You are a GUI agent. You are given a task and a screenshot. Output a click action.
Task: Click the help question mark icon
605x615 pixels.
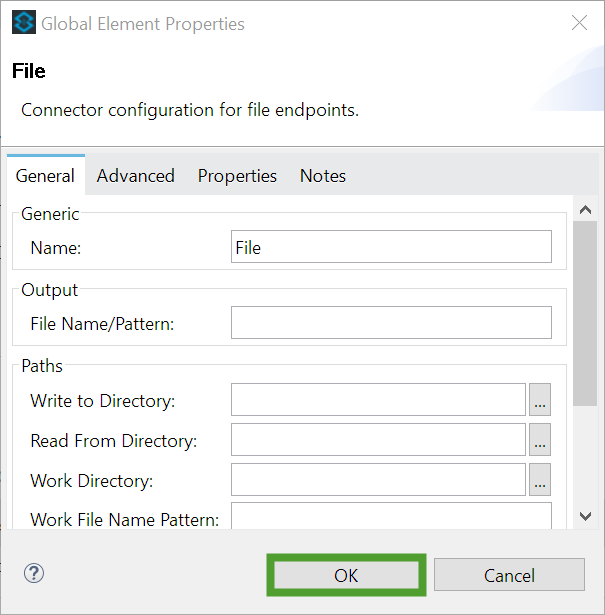tap(34, 573)
